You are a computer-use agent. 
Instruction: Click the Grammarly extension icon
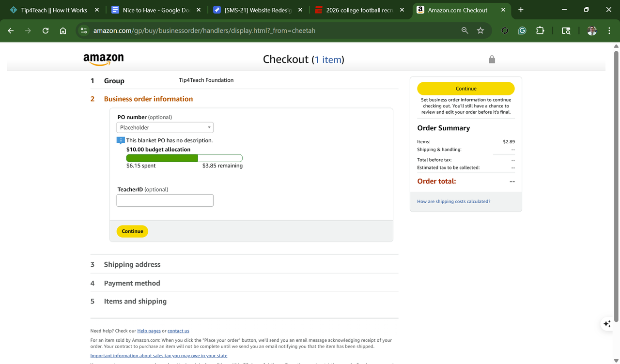pos(522,30)
